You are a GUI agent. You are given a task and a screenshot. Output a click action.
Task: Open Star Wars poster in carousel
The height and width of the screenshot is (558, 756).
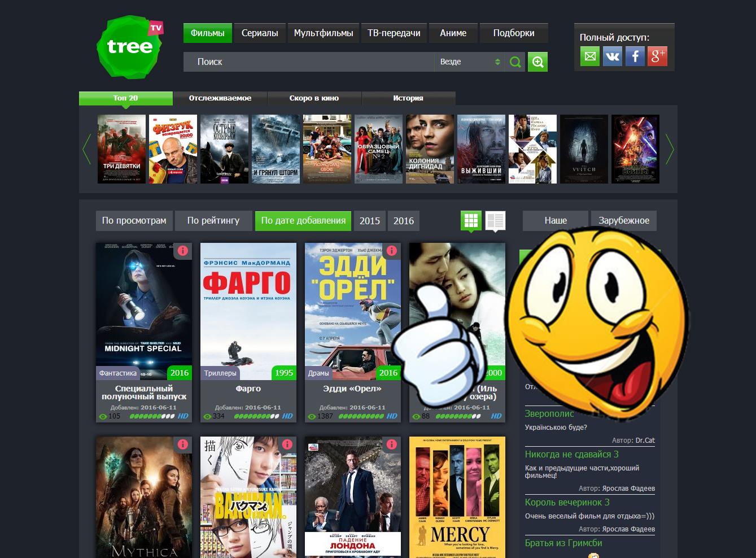[635, 149]
